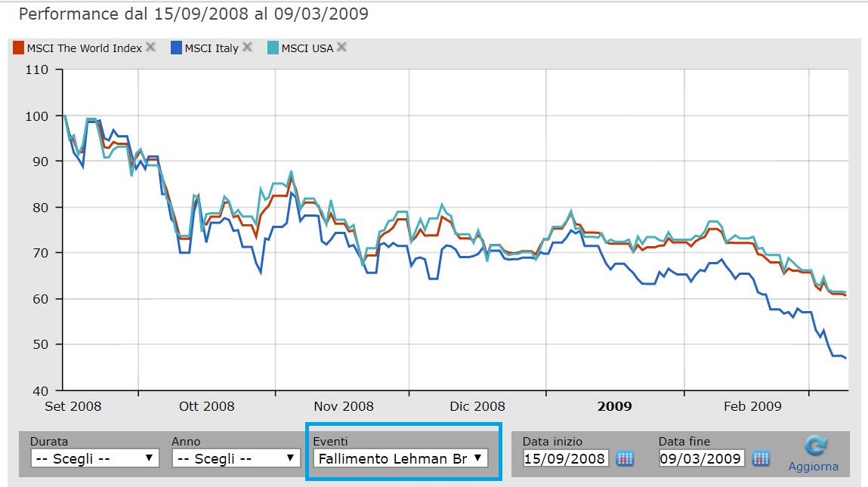
Task: Click the MSCI Italy legend label
Action: [212, 48]
